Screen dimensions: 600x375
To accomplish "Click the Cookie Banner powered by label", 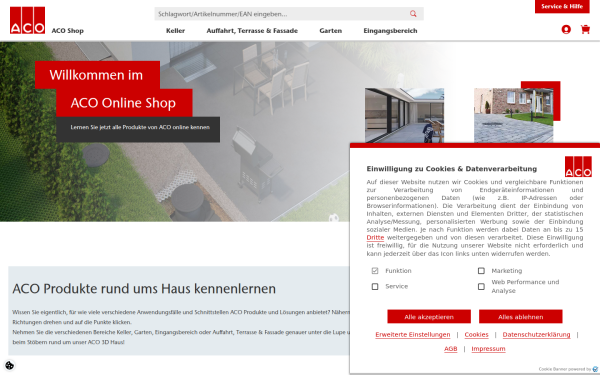I will 565,369.
